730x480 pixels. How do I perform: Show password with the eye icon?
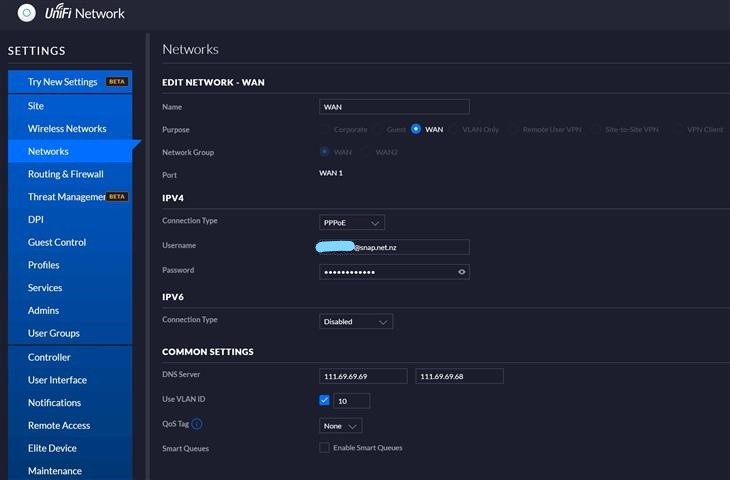[461, 271]
